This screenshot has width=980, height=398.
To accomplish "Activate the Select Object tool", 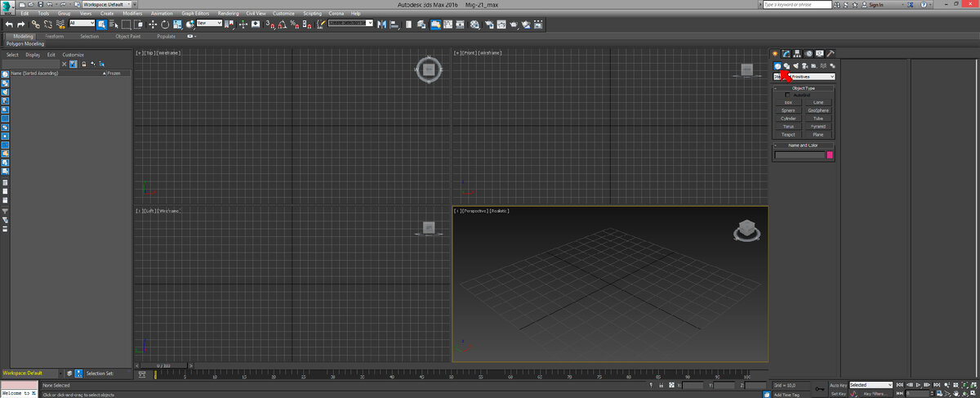I will point(101,24).
